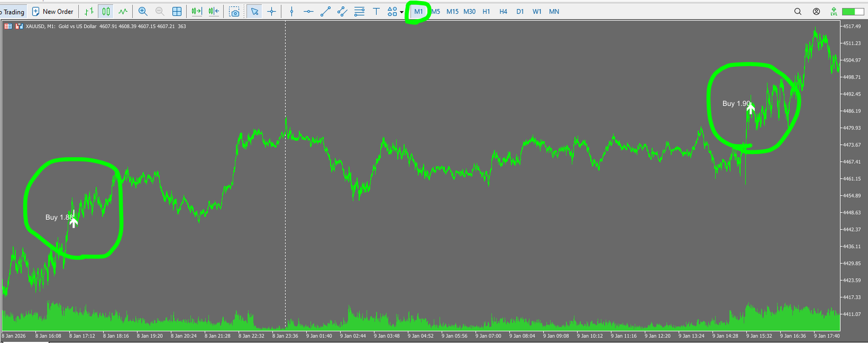Click the 4504.97 price scale label
This screenshot has height=343, width=868.
click(x=852, y=60)
